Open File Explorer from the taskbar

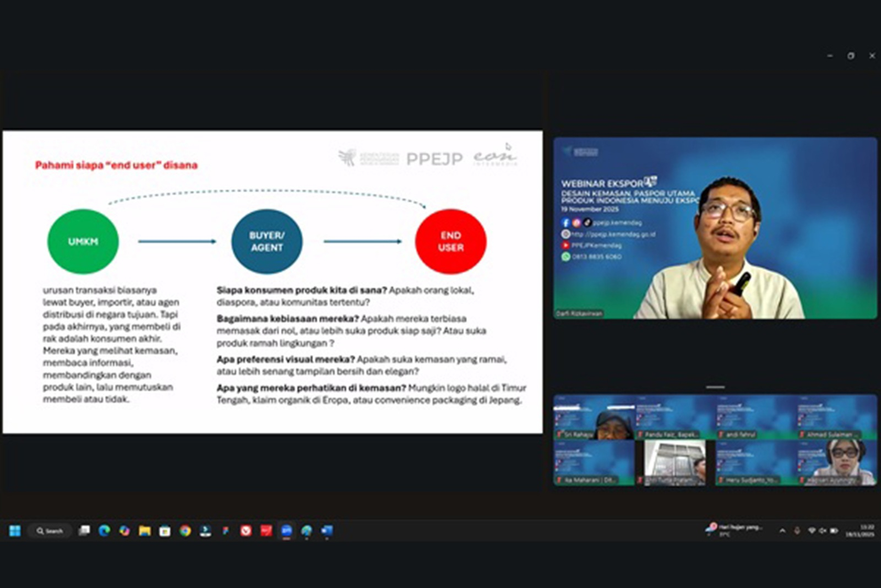click(145, 531)
